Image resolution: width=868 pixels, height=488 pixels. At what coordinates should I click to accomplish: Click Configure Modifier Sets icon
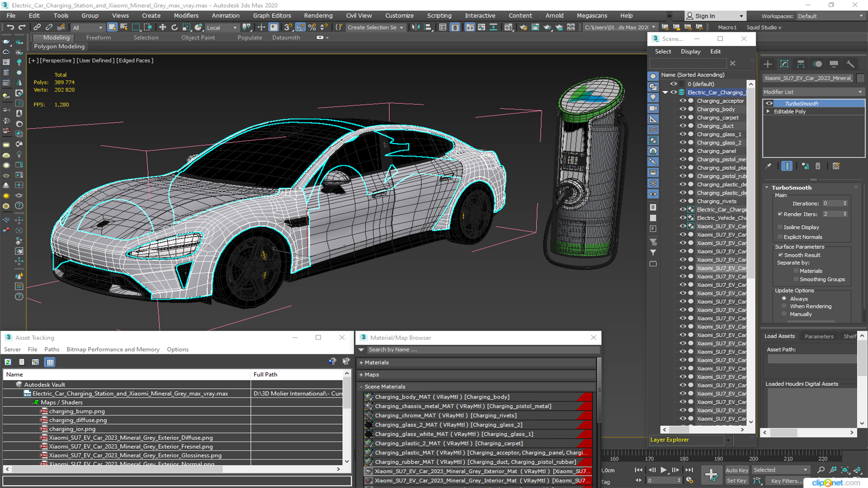click(836, 166)
